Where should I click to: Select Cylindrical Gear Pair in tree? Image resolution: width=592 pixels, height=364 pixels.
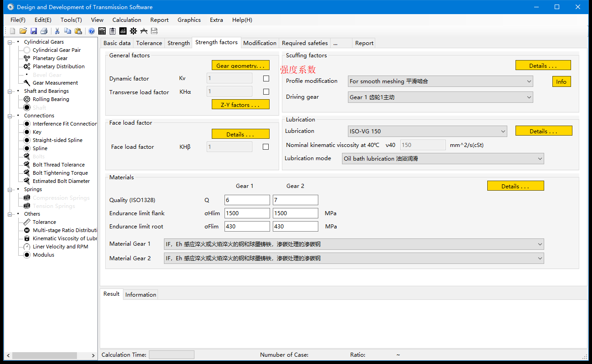point(56,50)
